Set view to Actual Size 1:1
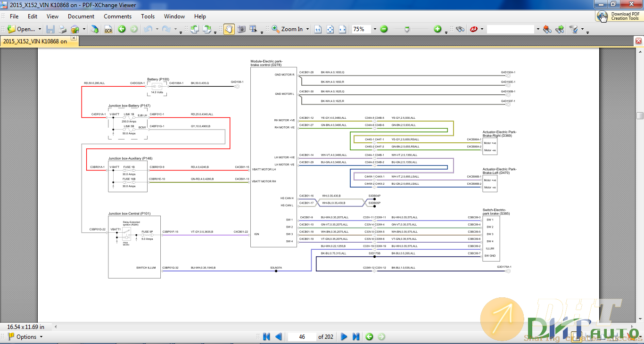The height and width of the screenshot is (344, 644). click(318, 29)
